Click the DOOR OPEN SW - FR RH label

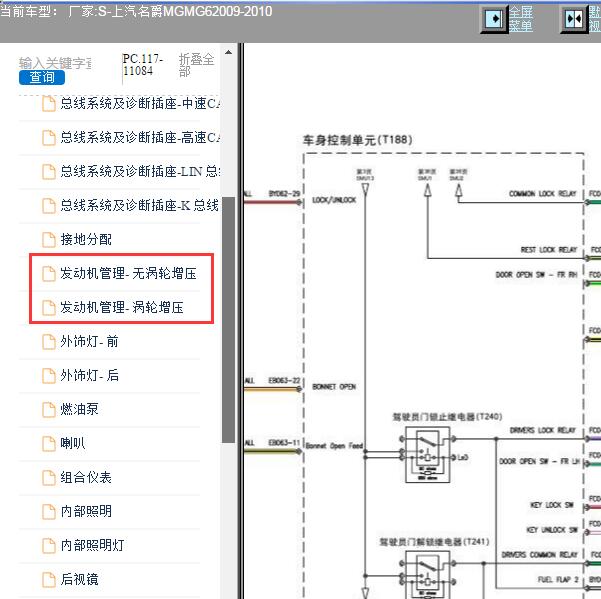(536, 274)
